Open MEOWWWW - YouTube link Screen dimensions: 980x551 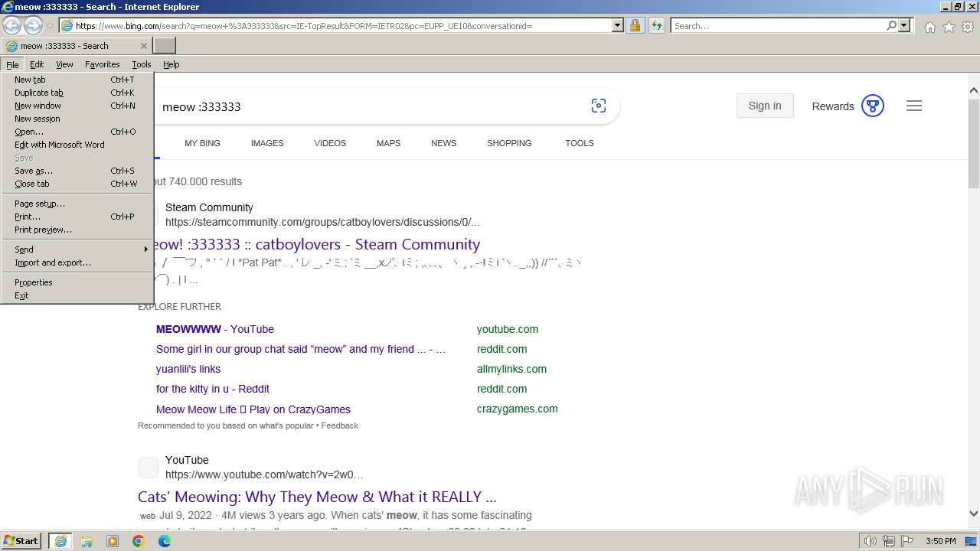pyautogui.click(x=215, y=329)
